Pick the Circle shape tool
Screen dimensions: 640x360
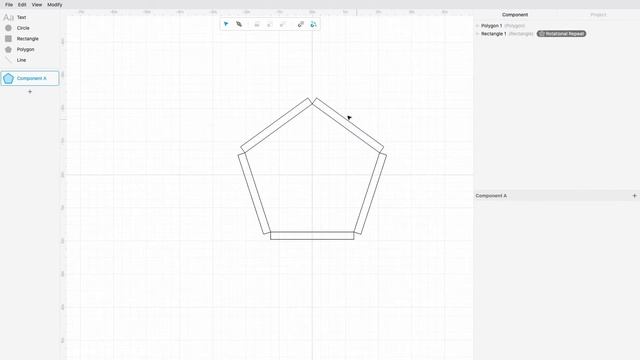pos(17,28)
